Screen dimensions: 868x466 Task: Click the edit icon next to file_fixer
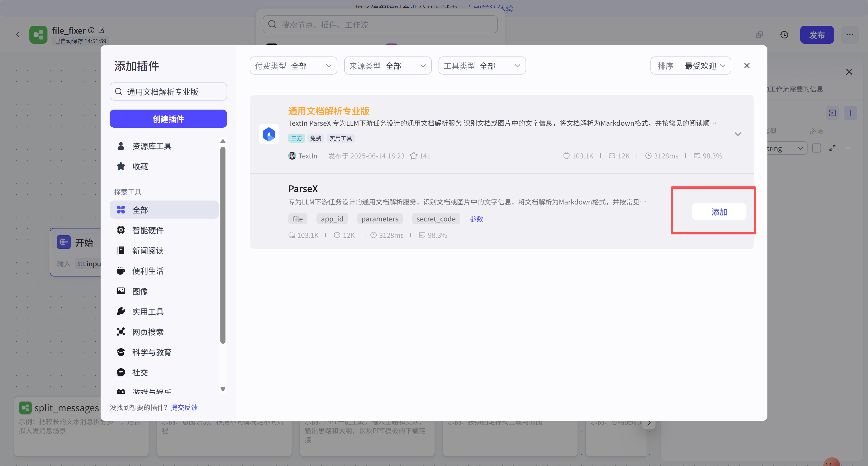(x=101, y=30)
